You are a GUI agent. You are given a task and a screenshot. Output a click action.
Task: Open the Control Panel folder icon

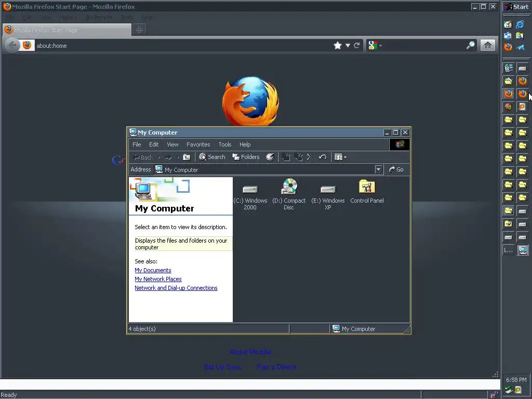pos(367,192)
